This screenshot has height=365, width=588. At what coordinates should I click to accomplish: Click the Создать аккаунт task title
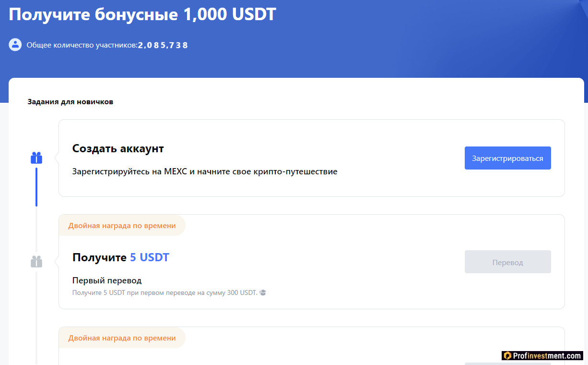coord(118,149)
